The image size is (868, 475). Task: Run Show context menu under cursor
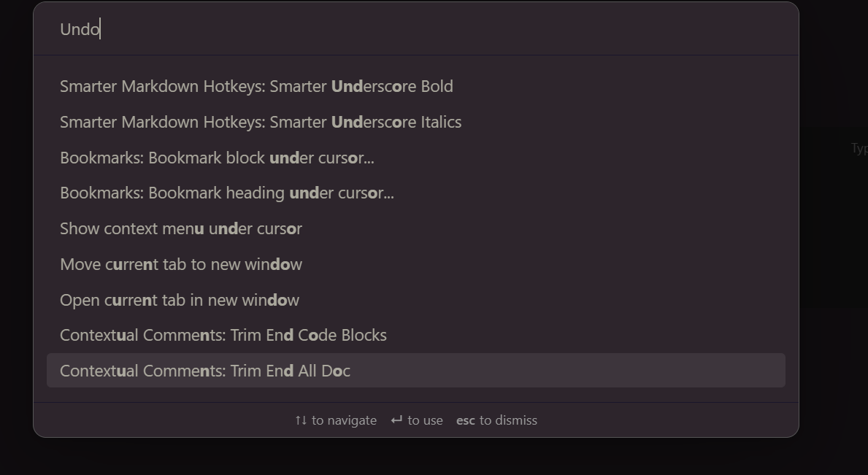(180, 228)
